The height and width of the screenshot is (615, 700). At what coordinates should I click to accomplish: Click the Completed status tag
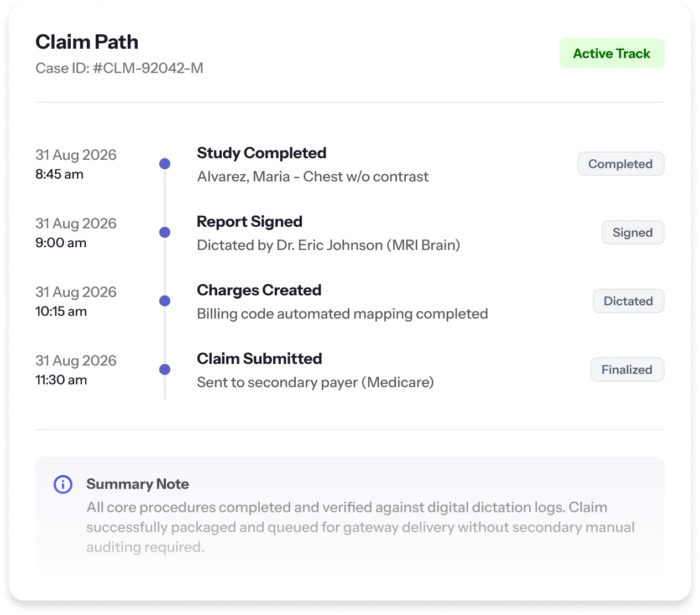[620, 164]
